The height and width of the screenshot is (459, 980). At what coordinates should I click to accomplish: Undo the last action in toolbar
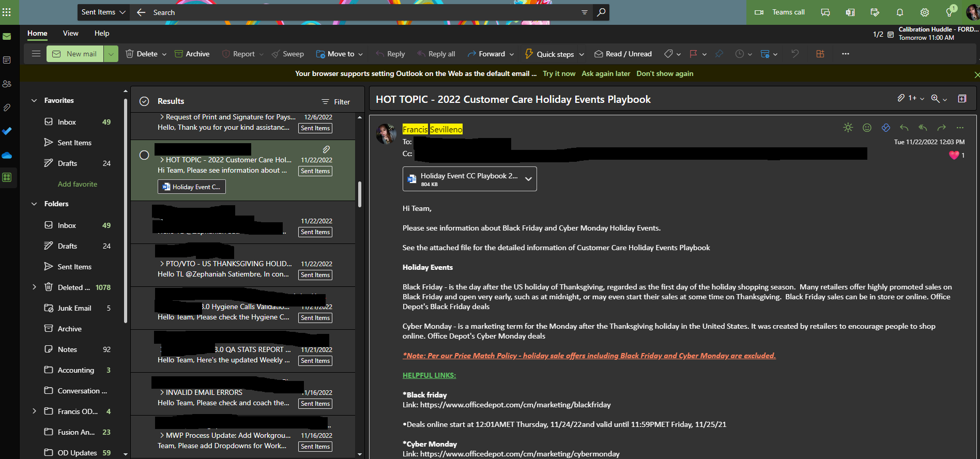[x=795, y=54]
